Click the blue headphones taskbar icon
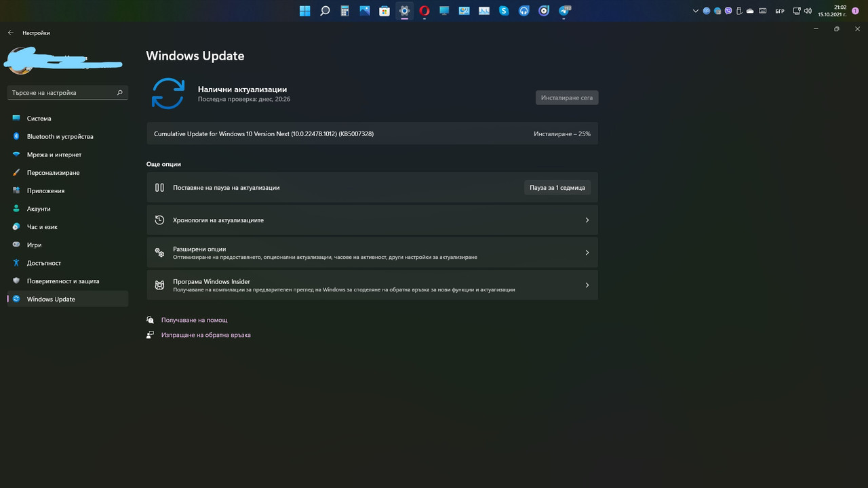 pos(524,11)
